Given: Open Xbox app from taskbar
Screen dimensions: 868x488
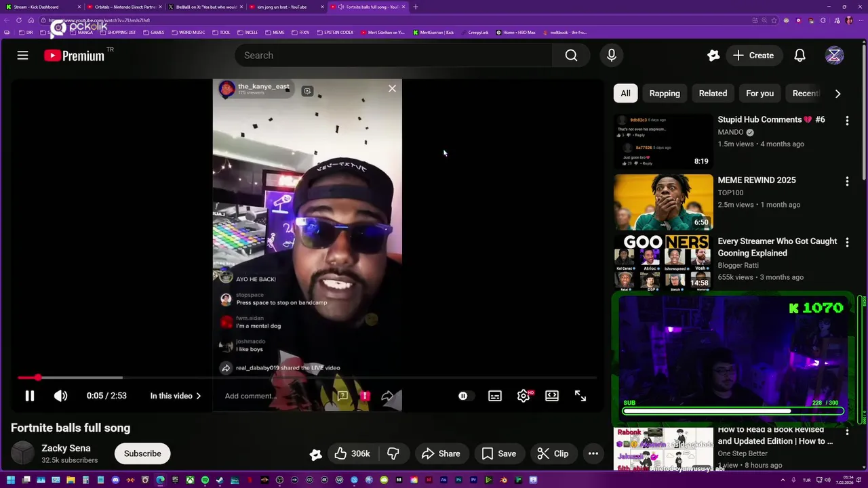Looking at the screenshot, I should [x=190, y=481].
